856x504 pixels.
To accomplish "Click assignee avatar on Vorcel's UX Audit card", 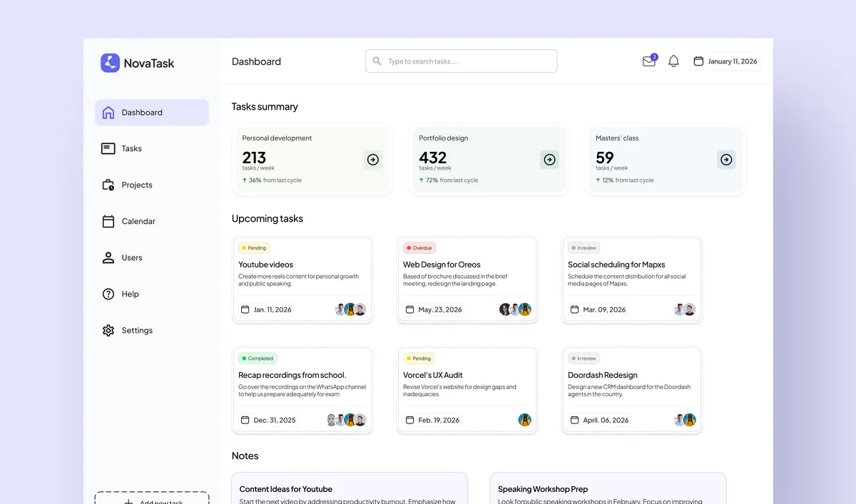I will point(525,420).
